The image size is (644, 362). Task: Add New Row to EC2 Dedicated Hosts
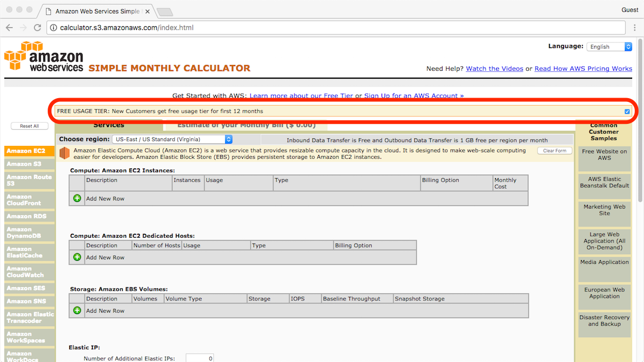[x=105, y=257]
